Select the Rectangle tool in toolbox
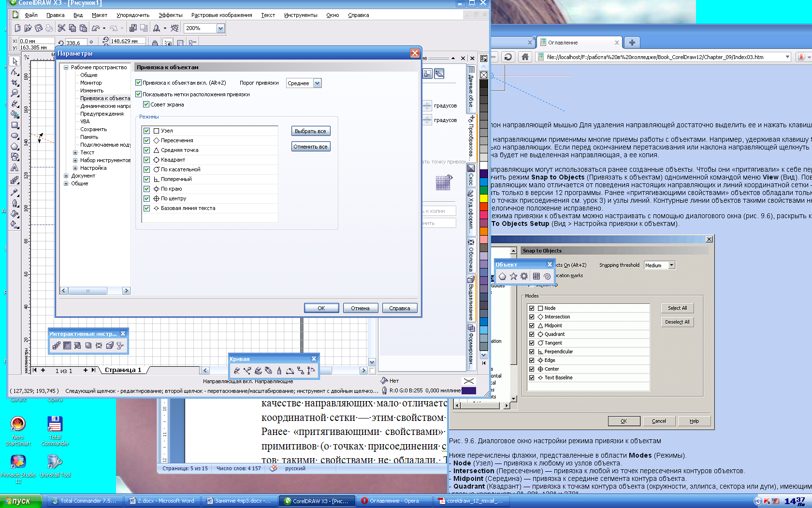 point(15,125)
